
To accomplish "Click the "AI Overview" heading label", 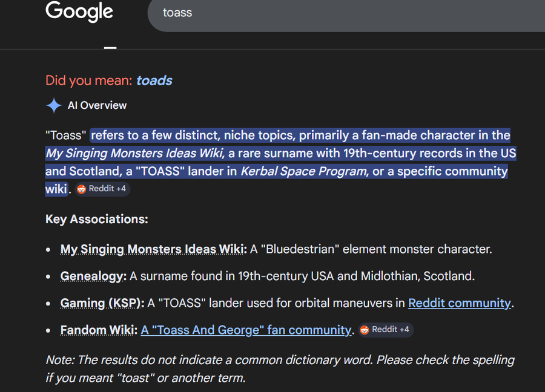I will (97, 105).
